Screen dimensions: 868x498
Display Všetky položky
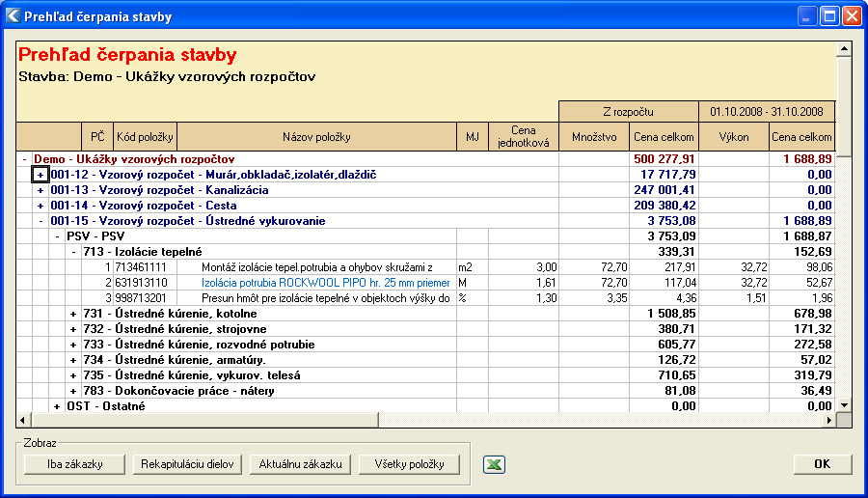tap(409, 464)
